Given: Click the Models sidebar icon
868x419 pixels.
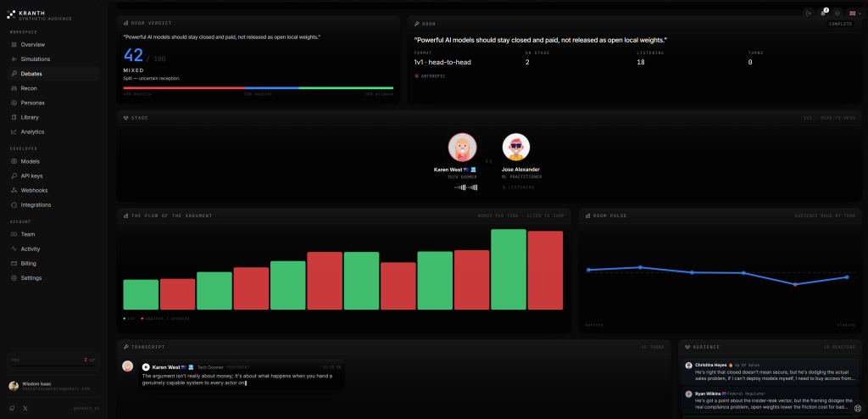Looking at the screenshot, I should [x=14, y=161].
